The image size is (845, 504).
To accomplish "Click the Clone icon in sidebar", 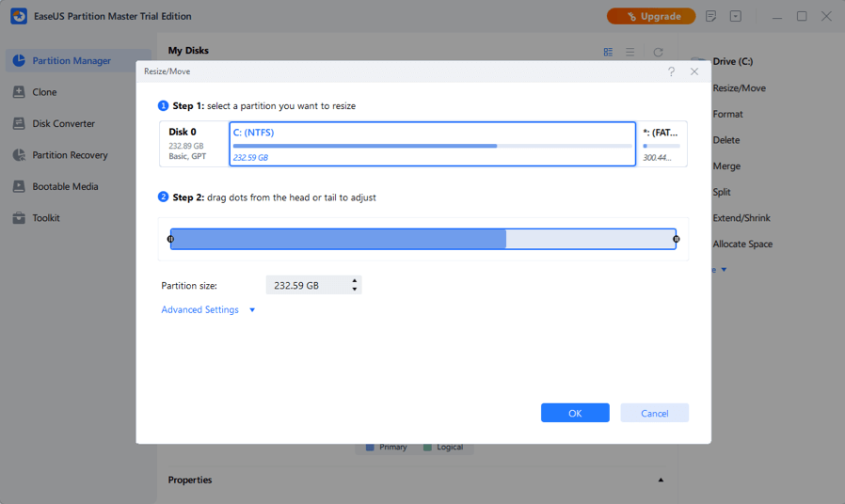I will coord(19,92).
